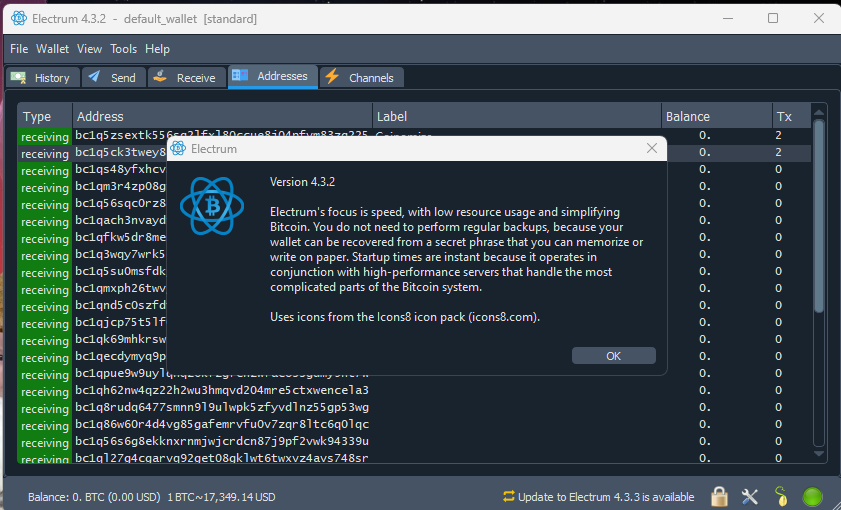Select address starting with bc1q56sqc0rz8
The width and height of the screenshot is (841, 510).
pos(120,203)
